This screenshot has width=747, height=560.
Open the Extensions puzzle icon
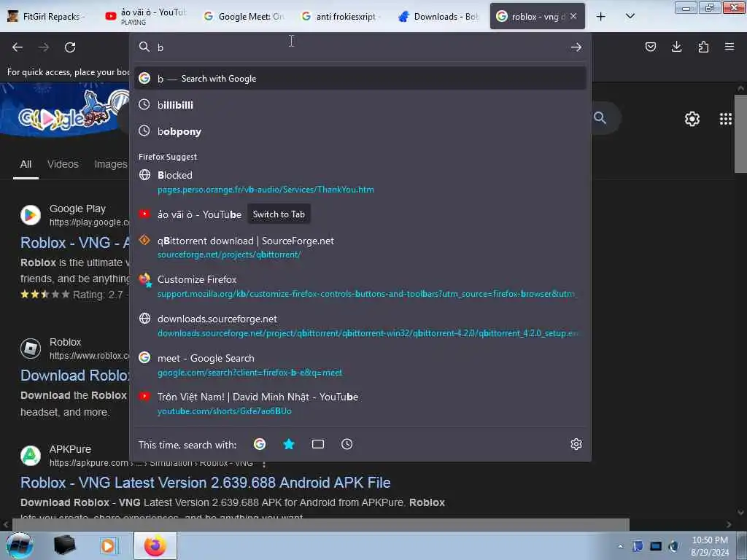[703, 47]
